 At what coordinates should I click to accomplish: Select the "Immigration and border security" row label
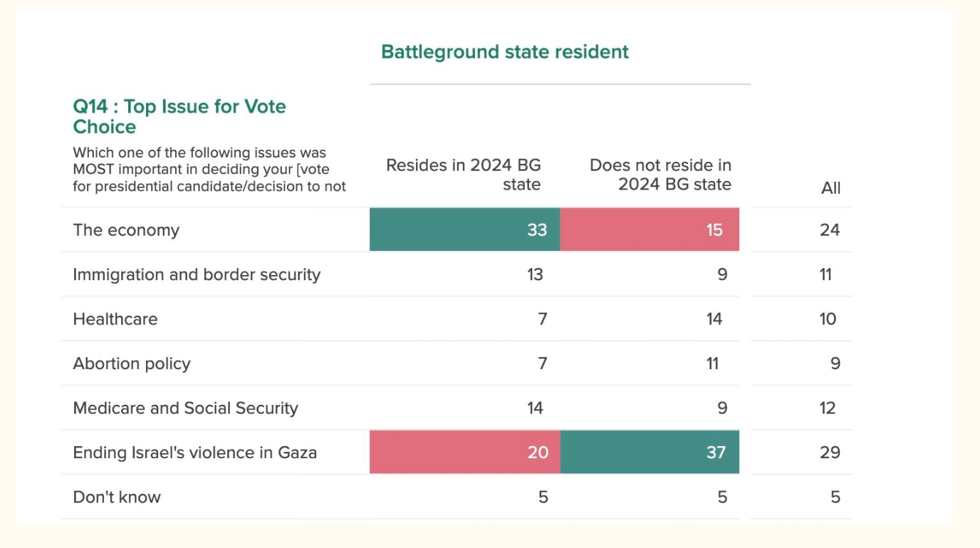tap(197, 275)
